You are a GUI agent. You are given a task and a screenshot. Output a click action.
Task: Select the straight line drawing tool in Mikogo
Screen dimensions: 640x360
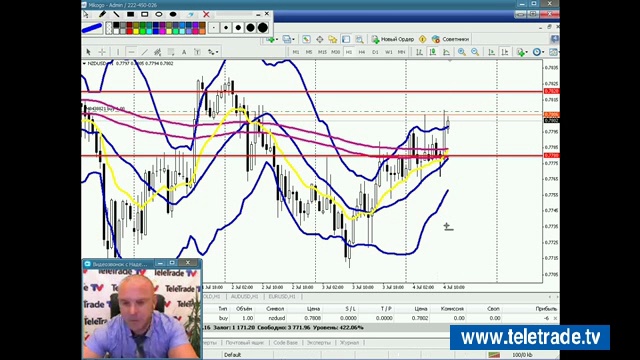116,15
